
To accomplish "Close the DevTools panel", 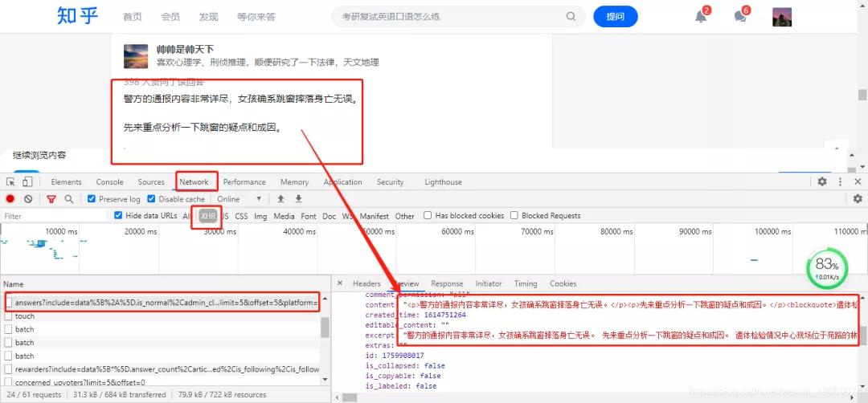I will tap(858, 182).
